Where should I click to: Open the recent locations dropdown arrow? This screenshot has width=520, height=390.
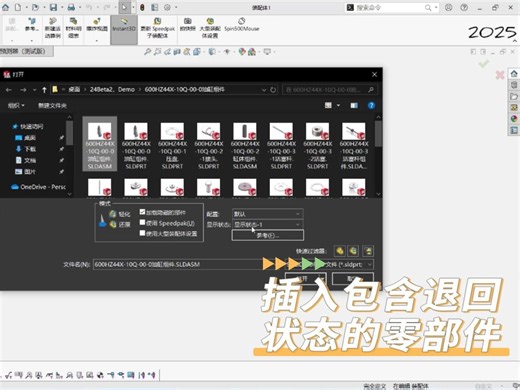point(34,90)
